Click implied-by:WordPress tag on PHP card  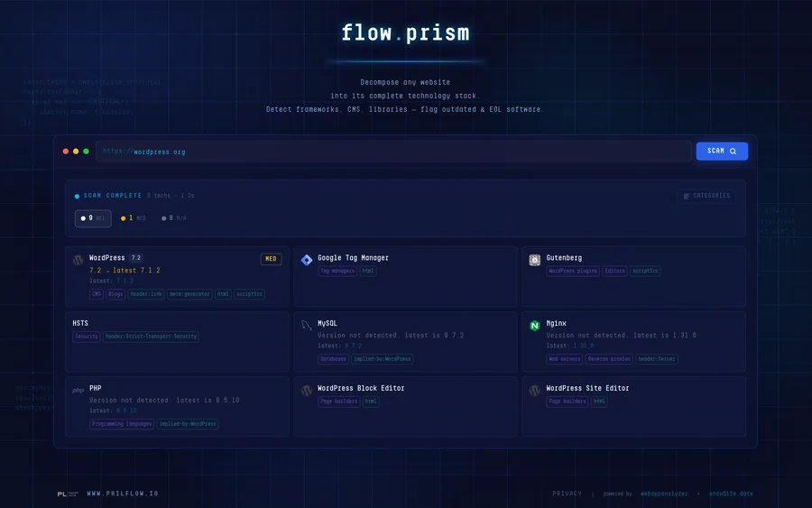tap(188, 424)
